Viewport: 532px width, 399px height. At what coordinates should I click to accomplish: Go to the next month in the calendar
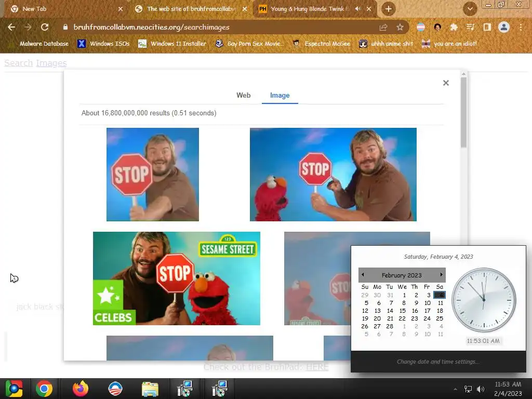pos(441,275)
